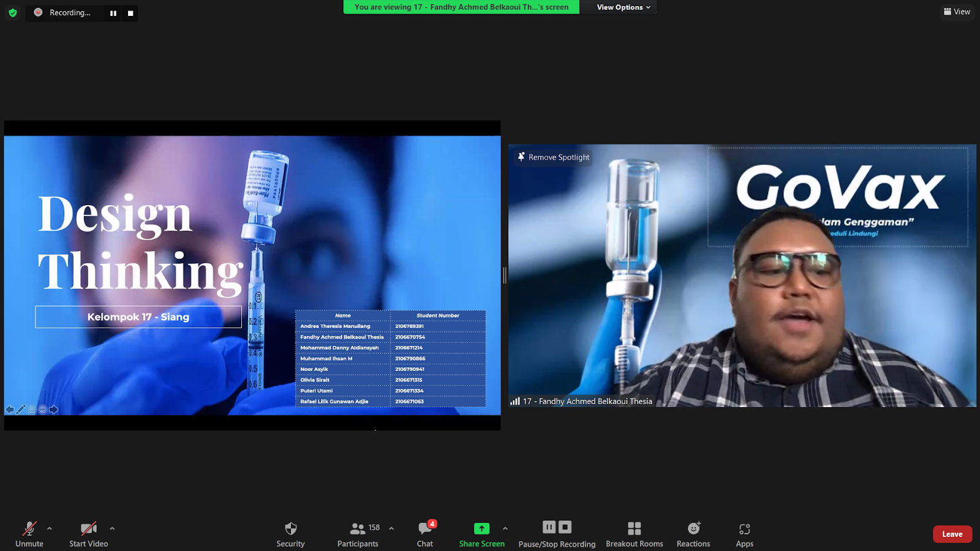Click 'Fandhy Achmed Belkaoui Thesia' table row name
The height and width of the screenshot is (551, 980).
pos(342,337)
